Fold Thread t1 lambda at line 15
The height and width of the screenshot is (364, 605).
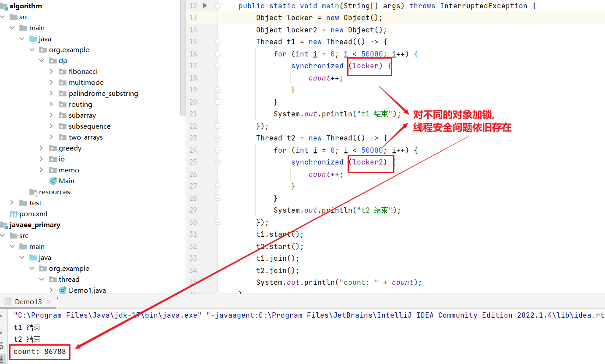point(218,42)
